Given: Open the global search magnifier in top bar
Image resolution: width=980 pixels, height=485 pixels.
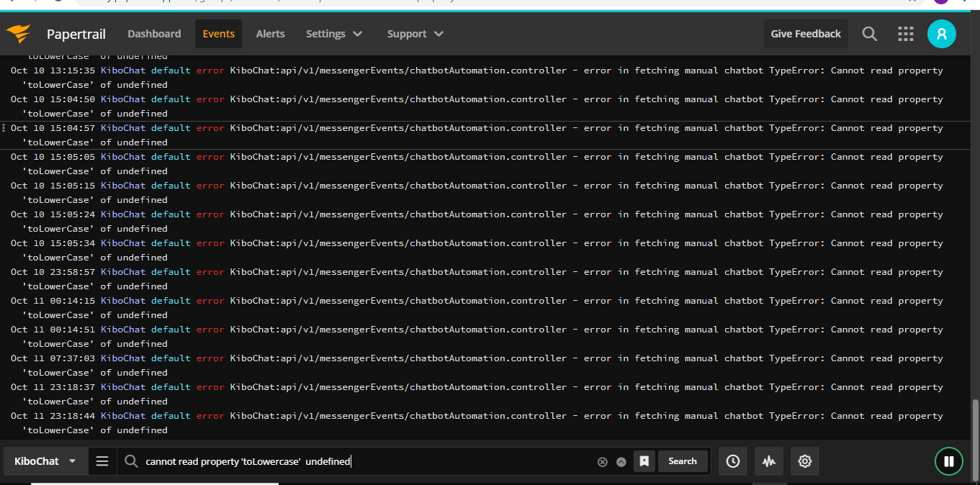Looking at the screenshot, I should [x=869, y=33].
